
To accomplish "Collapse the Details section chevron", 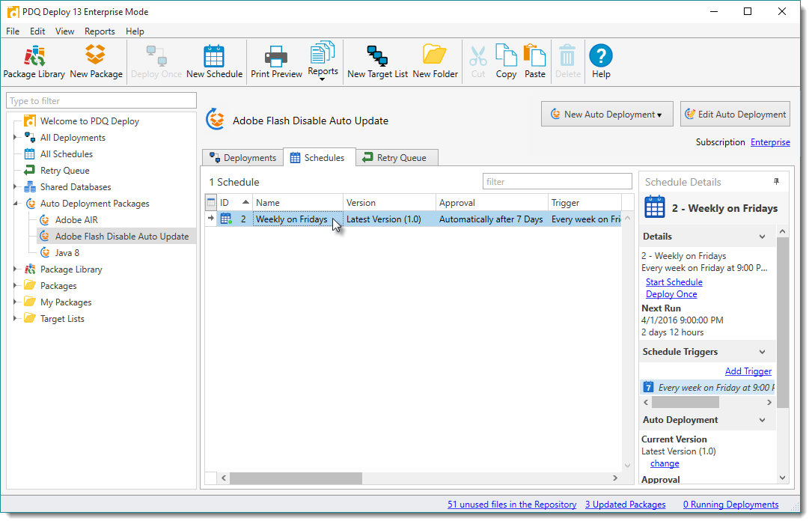I will point(763,237).
